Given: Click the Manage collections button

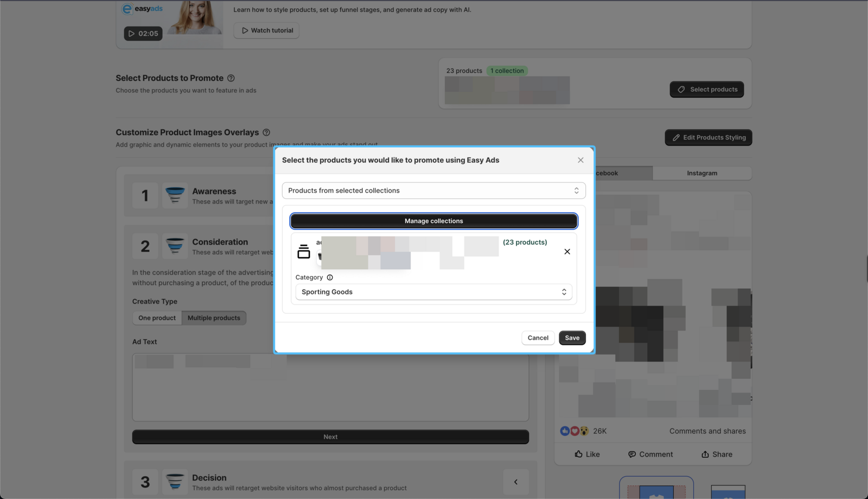Looking at the screenshot, I should click(x=433, y=221).
